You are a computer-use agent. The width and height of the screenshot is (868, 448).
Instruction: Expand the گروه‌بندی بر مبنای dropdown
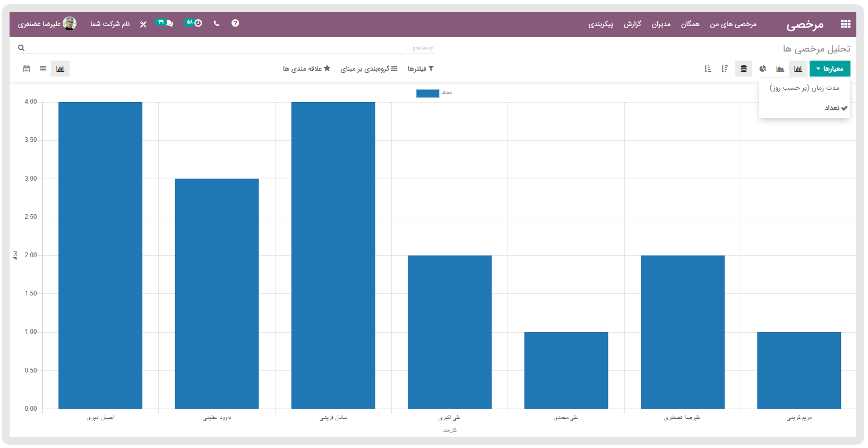[368, 69]
